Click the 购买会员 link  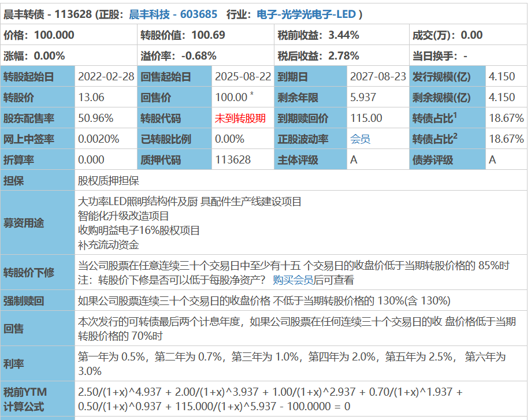point(293,280)
